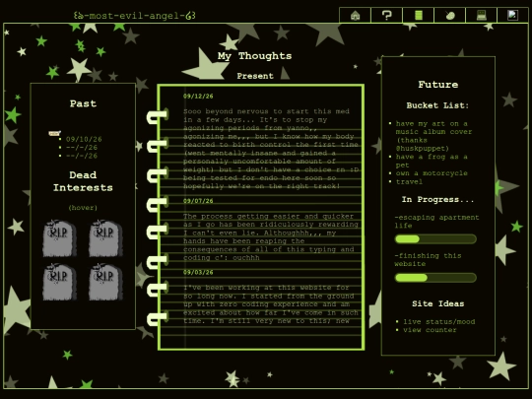
Task: Click the 'travel' bucket list item
Action: (x=409, y=182)
